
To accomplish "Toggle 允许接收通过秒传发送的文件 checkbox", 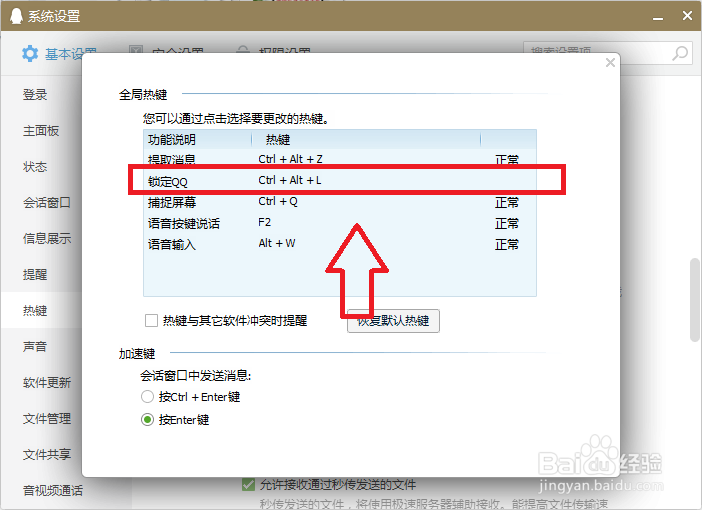I will click(248, 484).
